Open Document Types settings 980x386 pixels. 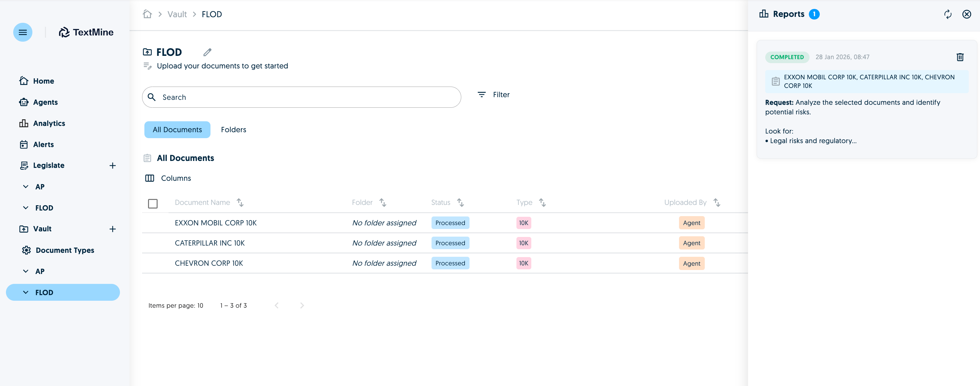coord(58,250)
